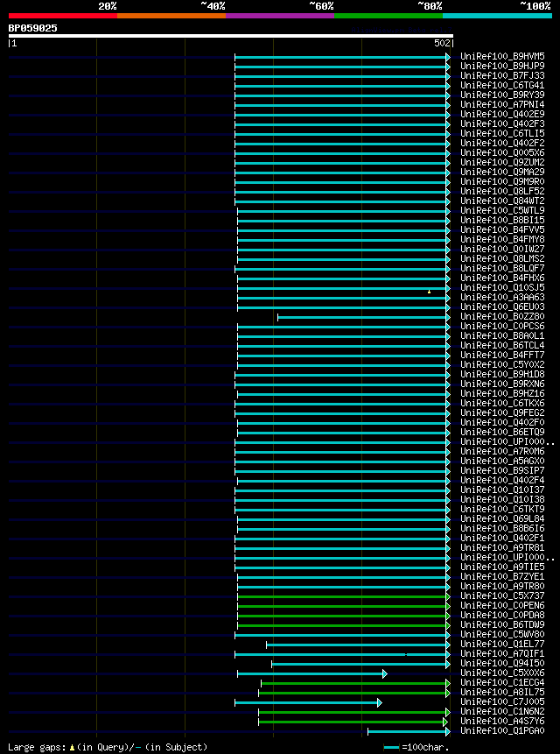Click the red 20% identity legend bar

(63, 16)
